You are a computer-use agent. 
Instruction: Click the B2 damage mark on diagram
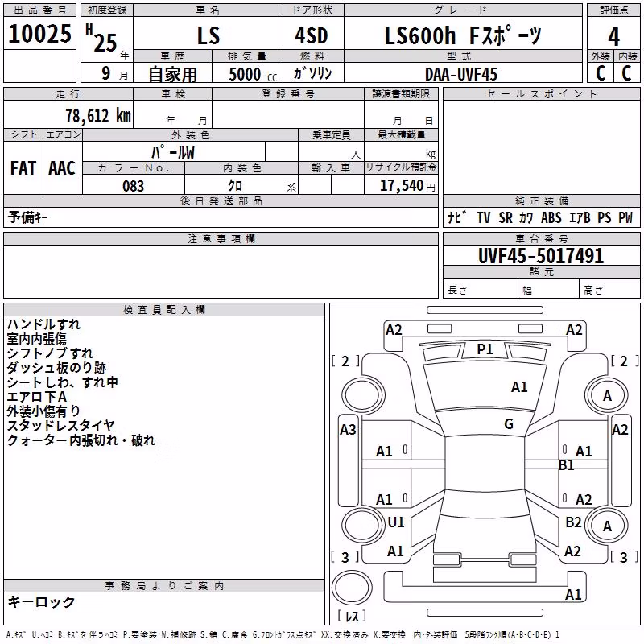tap(573, 522)
